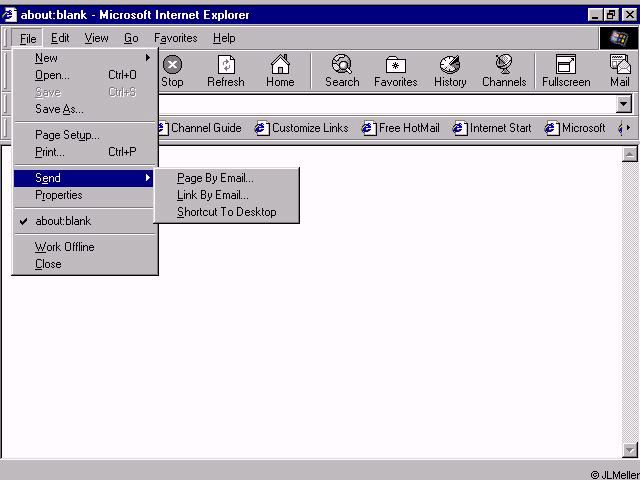Expand the links bar overflow arrow

coord(628,128)
